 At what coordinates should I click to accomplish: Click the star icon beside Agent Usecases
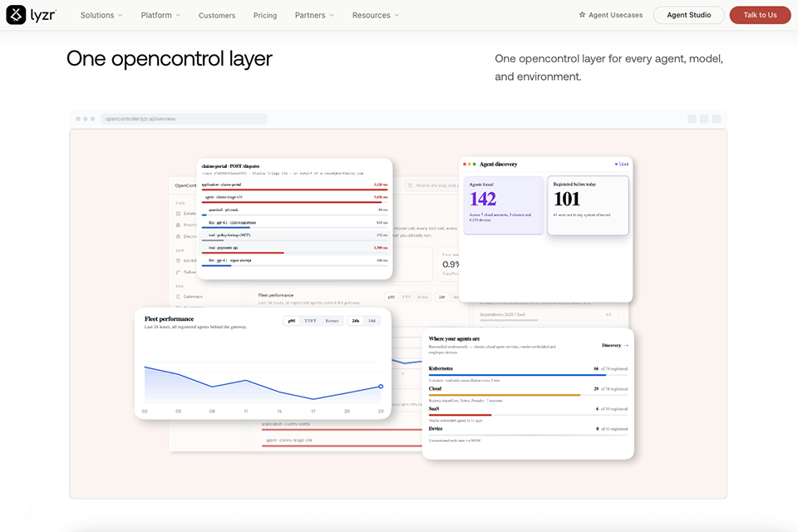[x=582, y=15]
